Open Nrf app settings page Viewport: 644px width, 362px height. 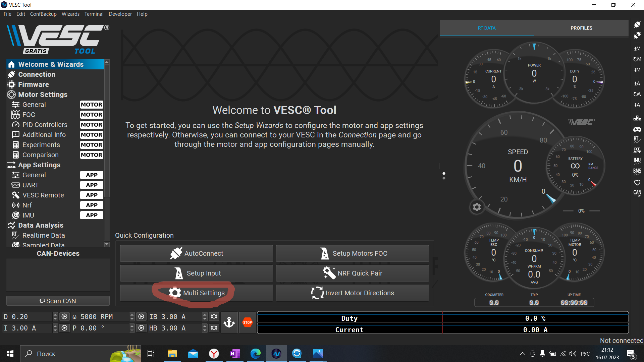tap(55, 205)
